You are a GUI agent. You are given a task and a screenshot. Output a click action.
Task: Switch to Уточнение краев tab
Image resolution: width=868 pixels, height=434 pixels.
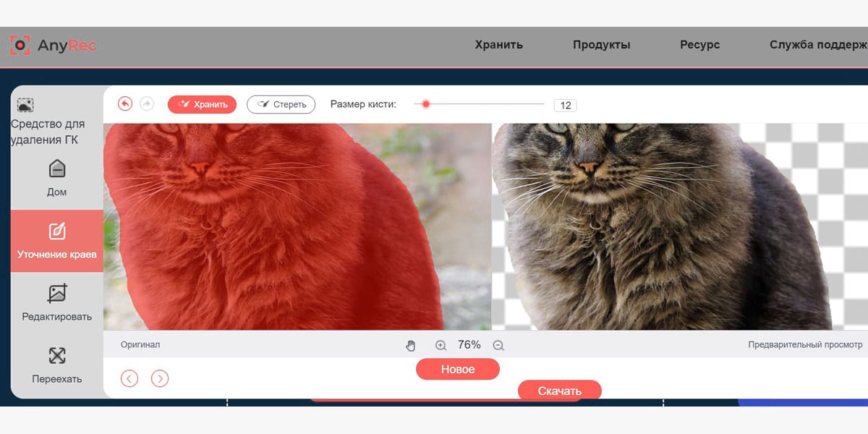tap(56, 241)
